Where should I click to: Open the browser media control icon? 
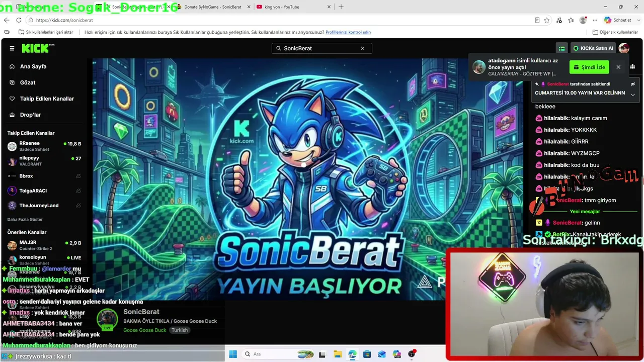tap(559, 20)
